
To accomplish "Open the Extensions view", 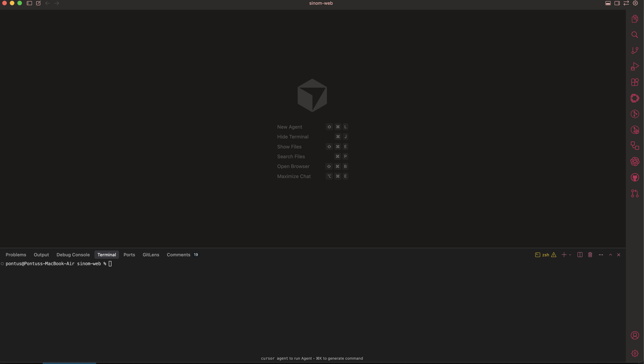I will point(635,82).
